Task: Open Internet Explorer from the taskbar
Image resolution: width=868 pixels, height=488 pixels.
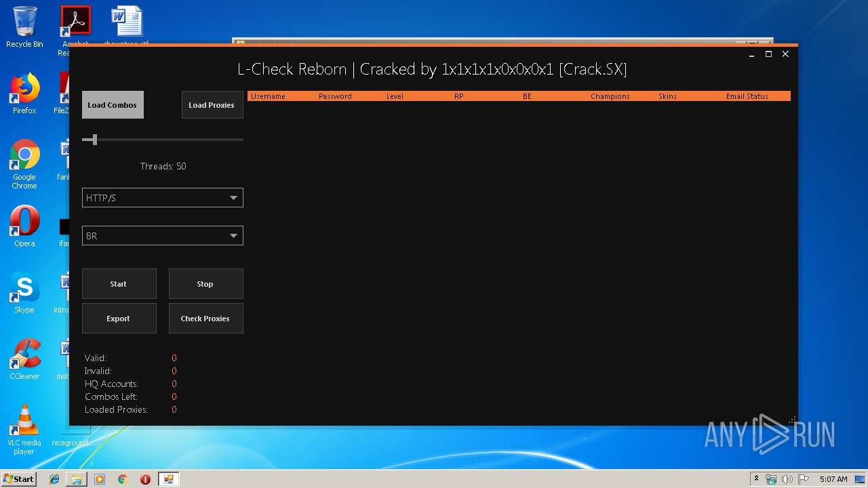Action: (x=54, y=479)
